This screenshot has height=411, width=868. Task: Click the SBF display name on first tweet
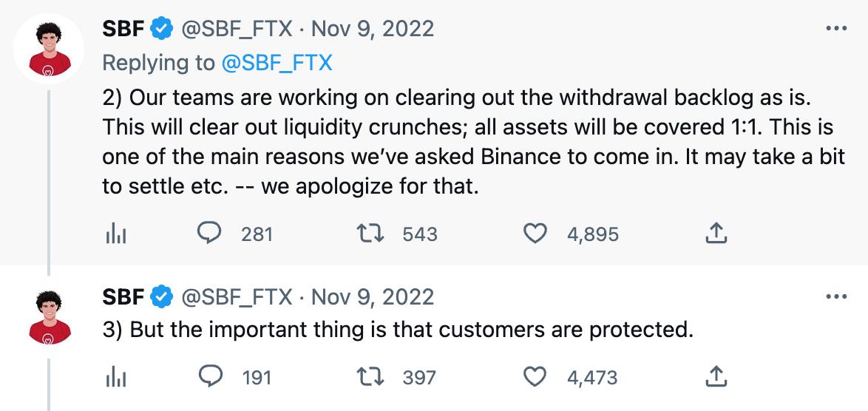[x=123, y=29]
